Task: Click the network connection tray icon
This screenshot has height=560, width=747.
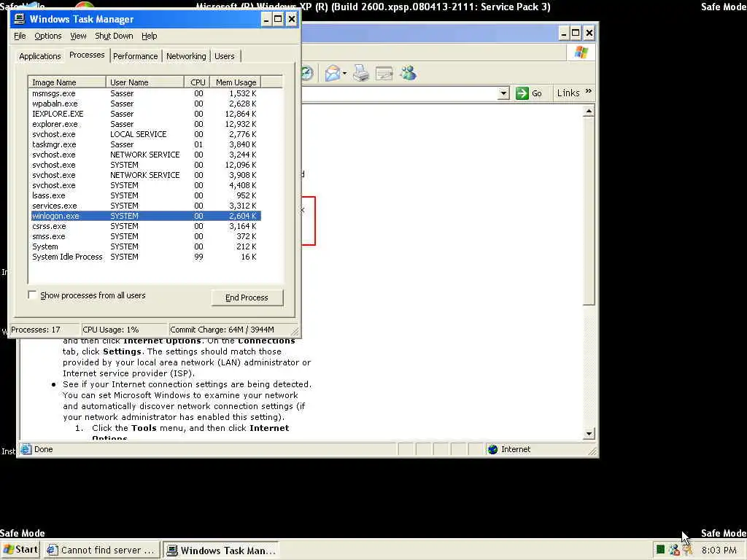Action: [x=673, y=550]
